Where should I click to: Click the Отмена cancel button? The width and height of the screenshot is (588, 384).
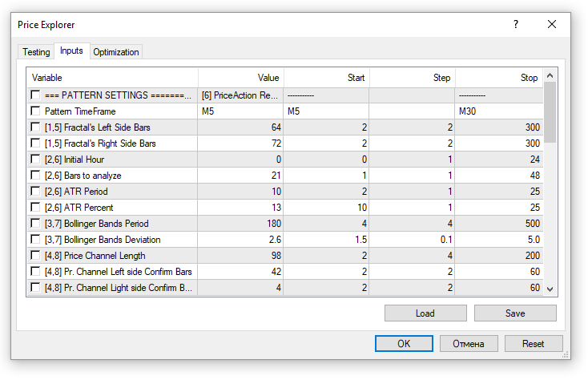click(469, 344)
